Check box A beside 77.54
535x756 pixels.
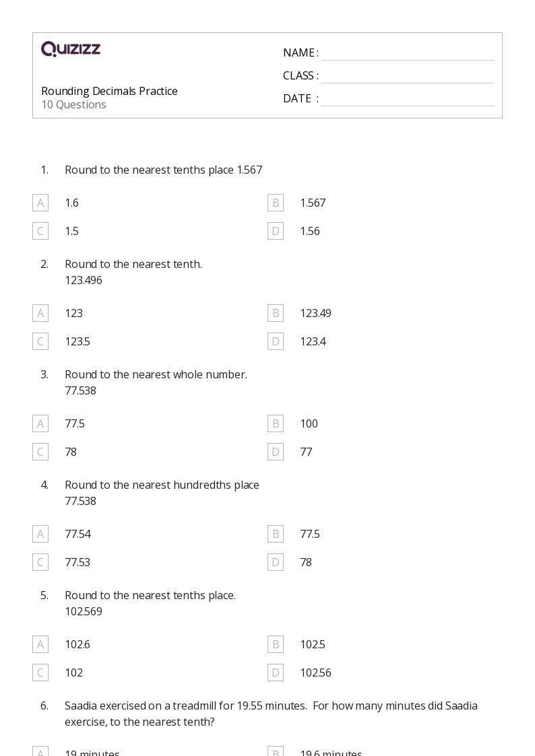pos(40,535)
